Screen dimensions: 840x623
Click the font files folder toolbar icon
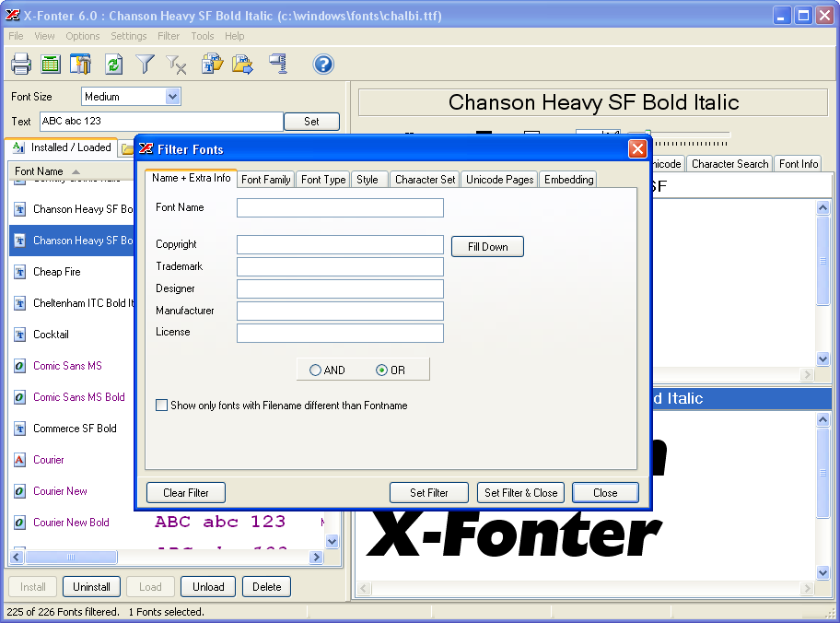212,64
